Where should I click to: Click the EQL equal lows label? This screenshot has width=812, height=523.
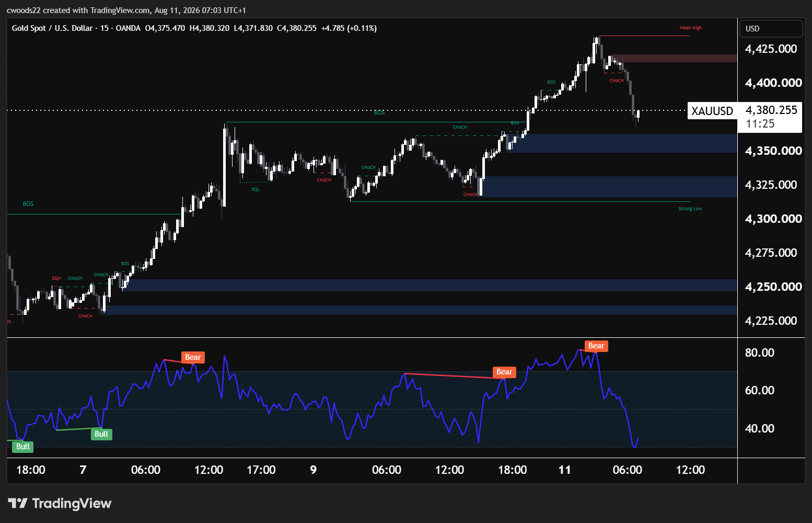coord(256,189)
